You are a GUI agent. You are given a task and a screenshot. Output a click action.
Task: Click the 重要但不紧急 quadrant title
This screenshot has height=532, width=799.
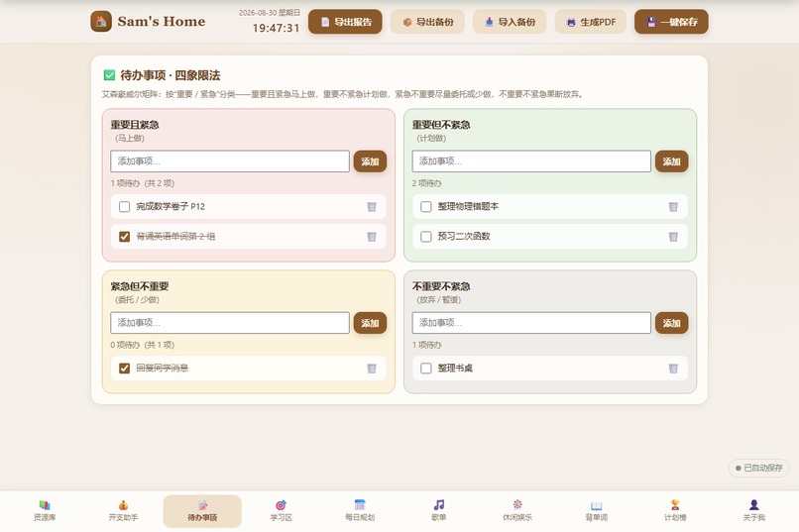click(x=441, y=125)
